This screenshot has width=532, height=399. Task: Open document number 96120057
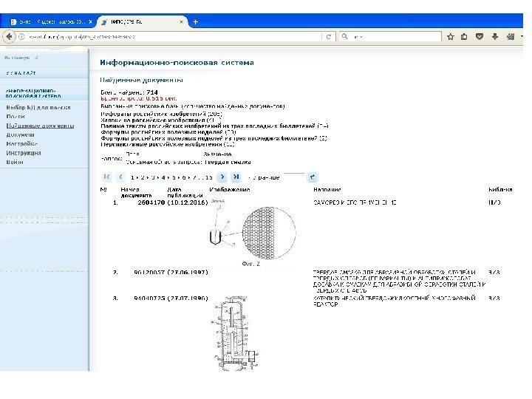[x=149, y=273]
